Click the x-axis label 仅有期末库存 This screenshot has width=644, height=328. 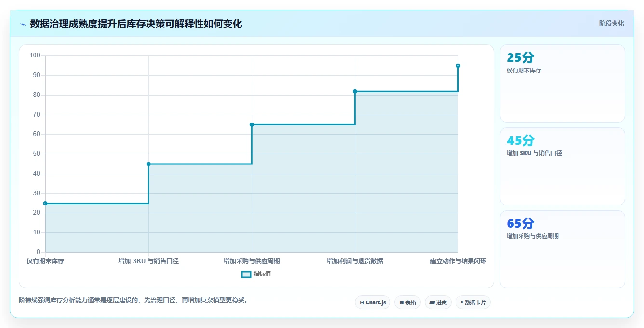click(x=45, y=261)
